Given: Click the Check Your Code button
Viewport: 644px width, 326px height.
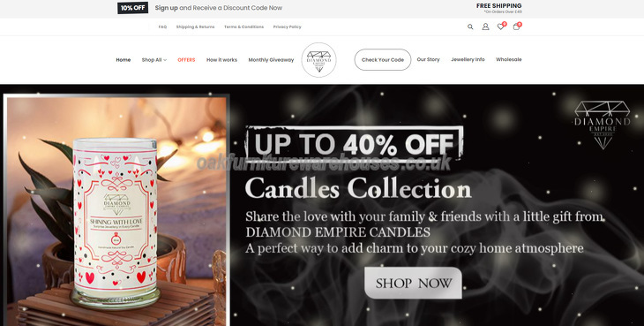Looking at the screenshot, I should tap(383, 59).
